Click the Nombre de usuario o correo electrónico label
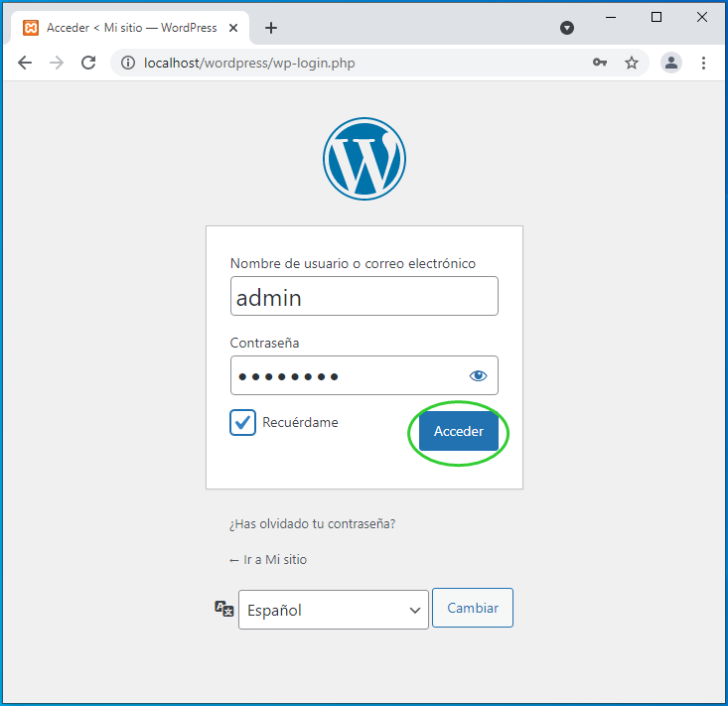This screenshot has height=706, width=728. pos(353,264)
